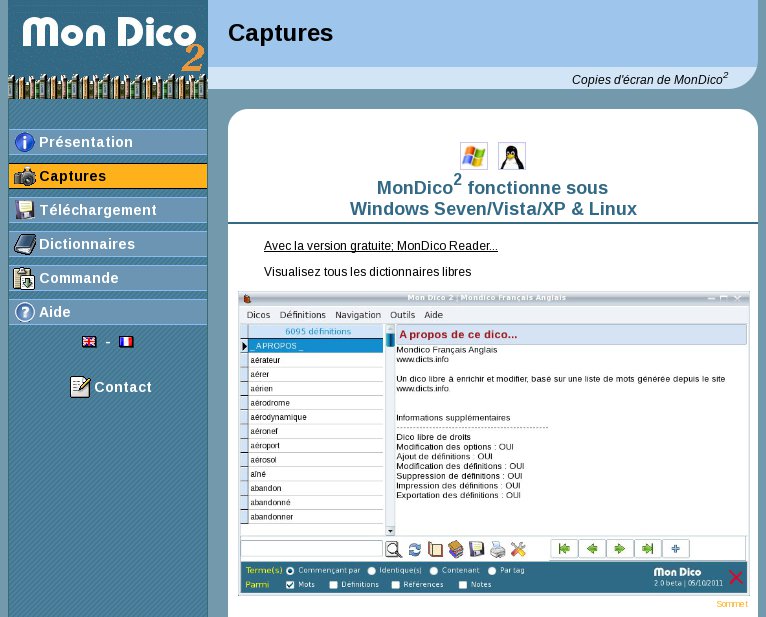Click the clipboard icon beside Commande

pyautogui.click(x=24, y=278)
